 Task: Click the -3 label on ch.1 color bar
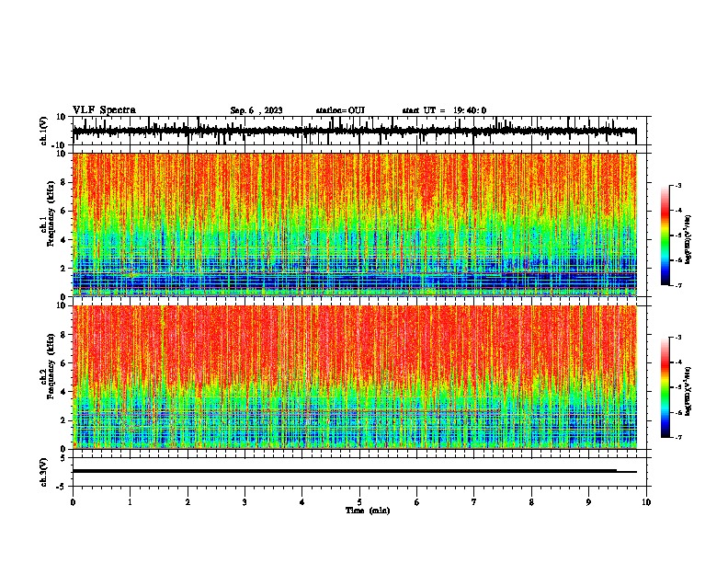(678, 185)
